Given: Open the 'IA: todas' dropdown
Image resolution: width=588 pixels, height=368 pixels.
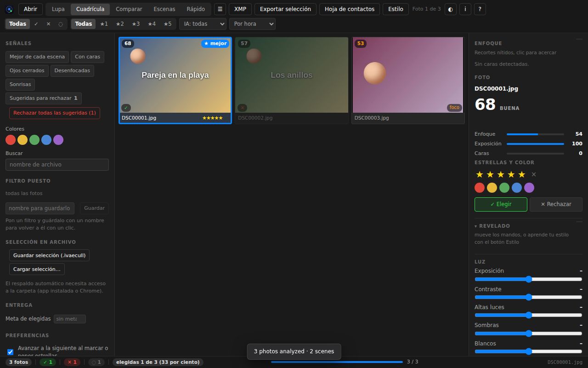Looking at the screenshot, I should coord(203,24).
